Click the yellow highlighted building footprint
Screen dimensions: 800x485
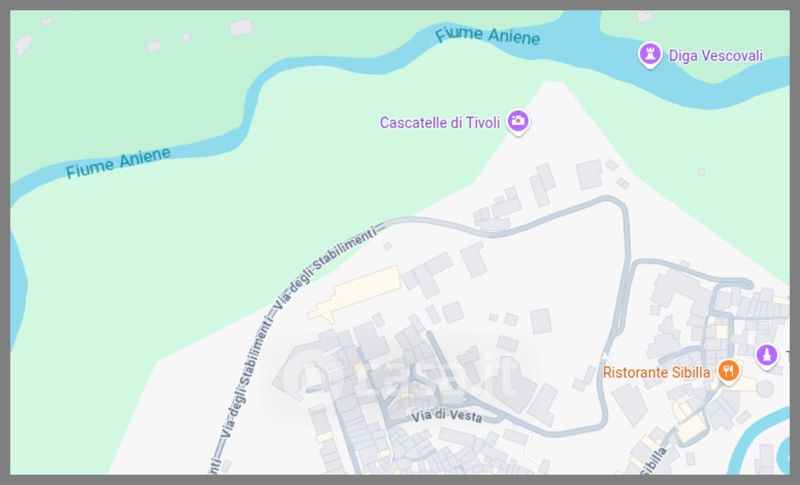356,294
